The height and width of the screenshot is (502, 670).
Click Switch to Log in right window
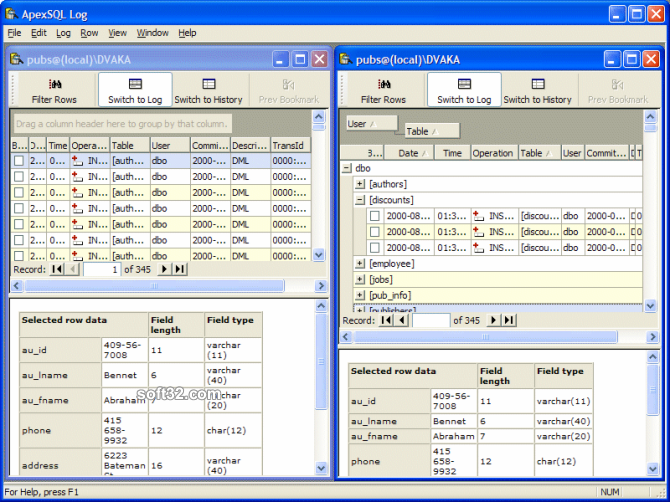point(464,90)
